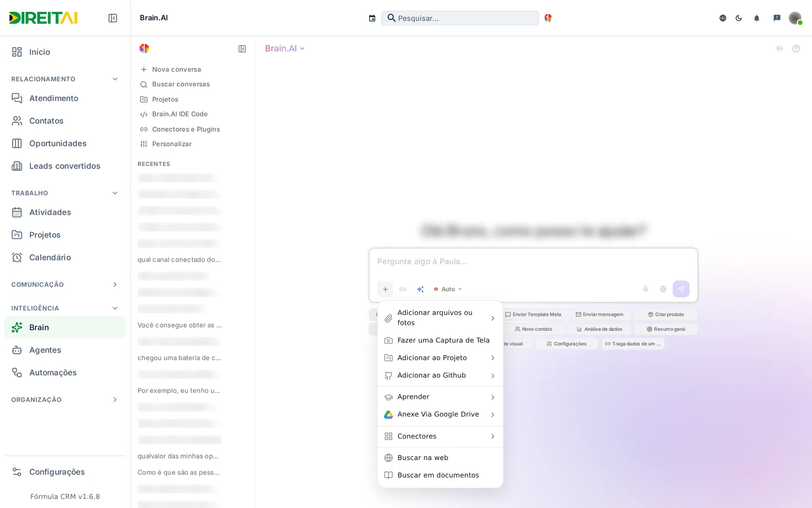Open the user avatar menu
812x508 pixels.
pos(795,18)
